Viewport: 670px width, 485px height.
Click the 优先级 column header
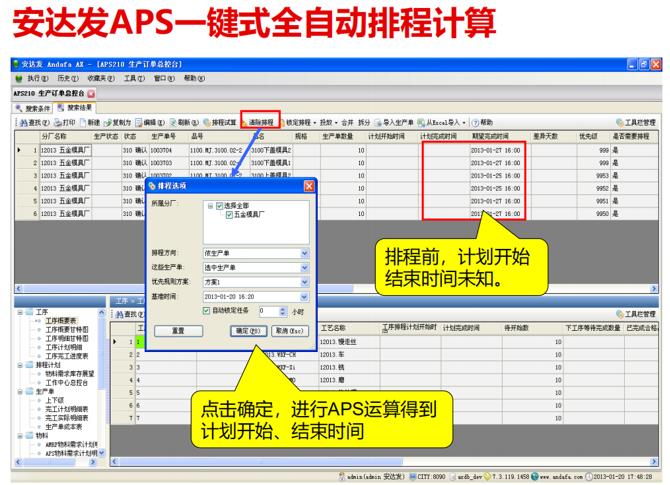(588, 137)
